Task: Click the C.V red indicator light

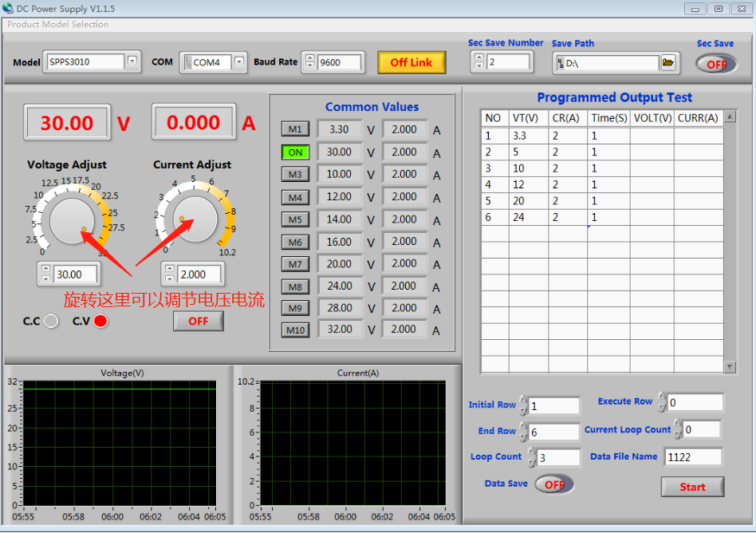Action: pos(100,321)
